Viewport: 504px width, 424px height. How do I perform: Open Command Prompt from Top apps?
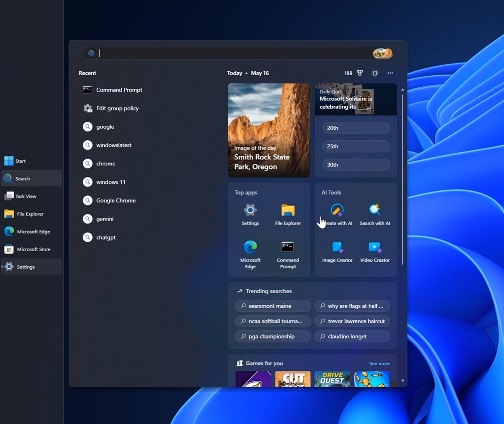(x=288, y=255)
